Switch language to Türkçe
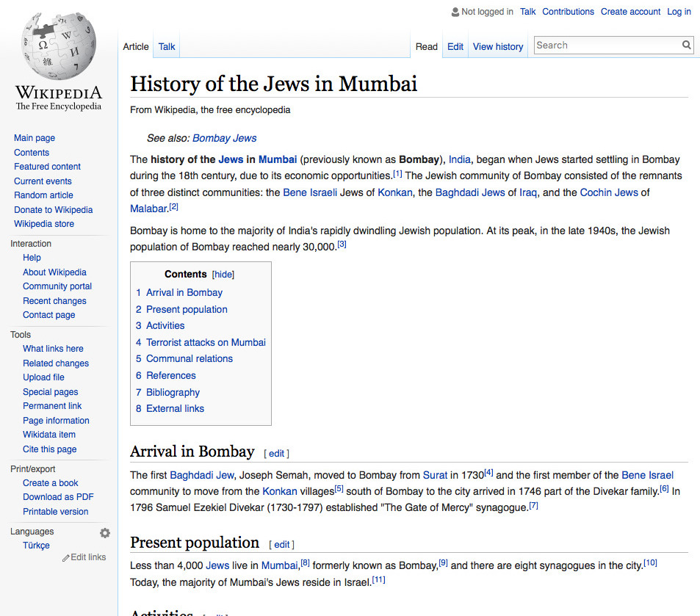Screen dimensions: 700x616 pyautogui.click(x=36, y=546)
